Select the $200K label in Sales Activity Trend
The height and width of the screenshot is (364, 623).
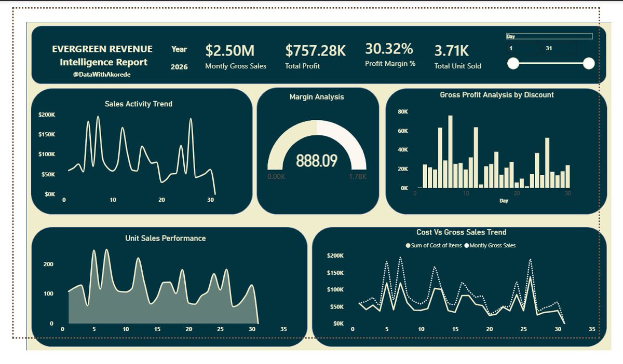coord(47,114)
